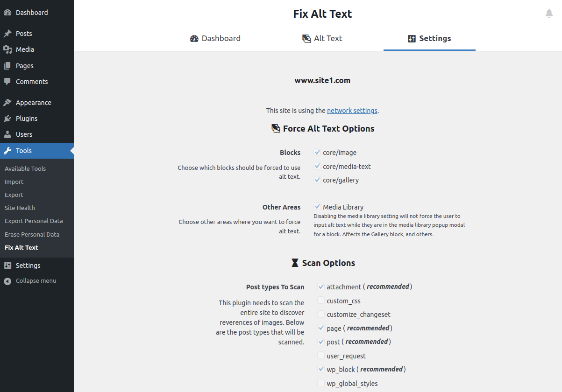The image size is (562, 392).
Task: Click the Pages icon in sidebar
Action: (7, 66)
